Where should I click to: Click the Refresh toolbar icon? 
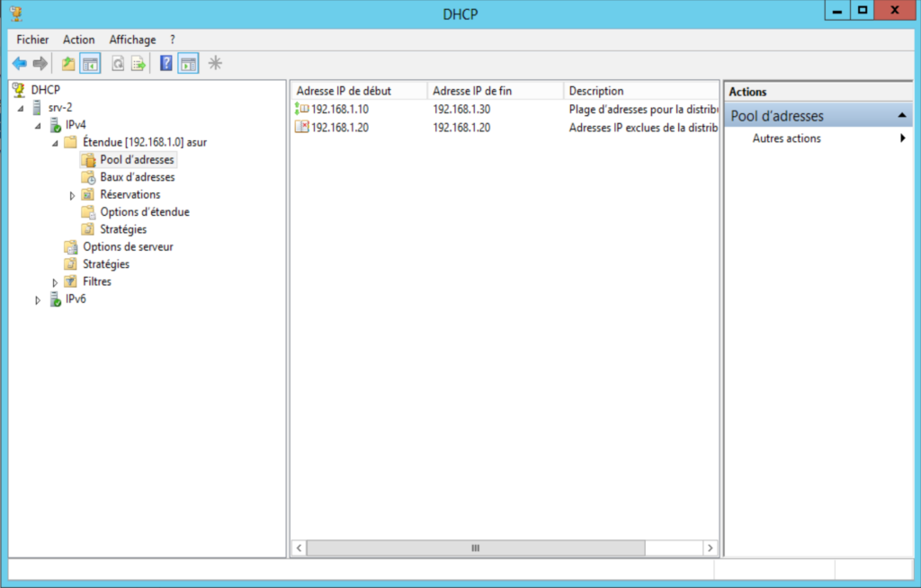(118, 64)
